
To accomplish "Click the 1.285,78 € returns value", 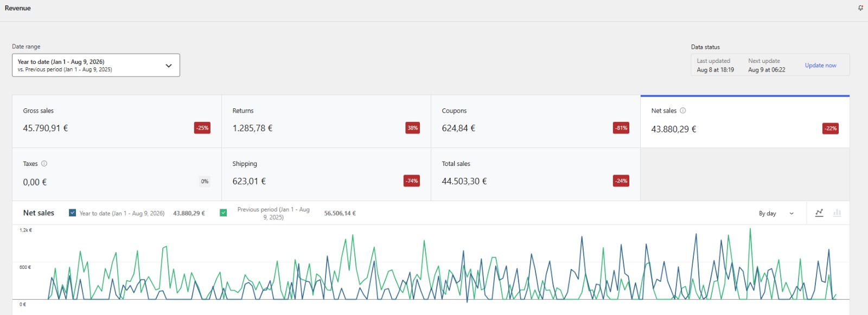I will (x=252, y=128).
